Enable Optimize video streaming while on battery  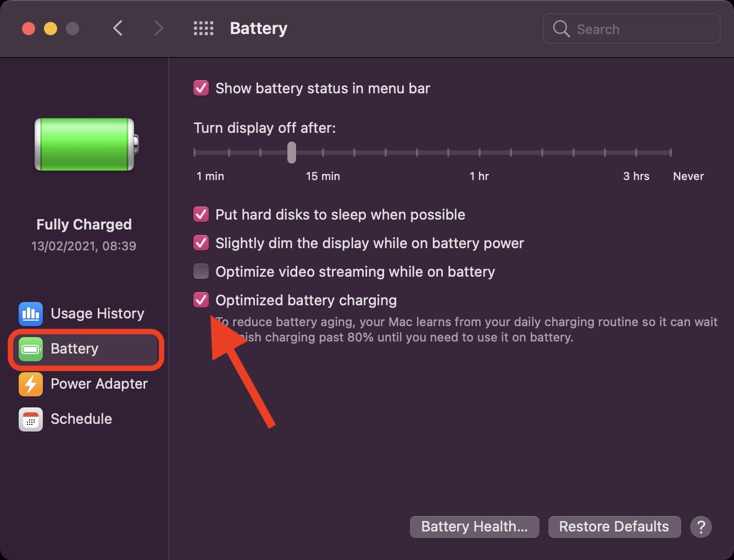tap(201, 271)
